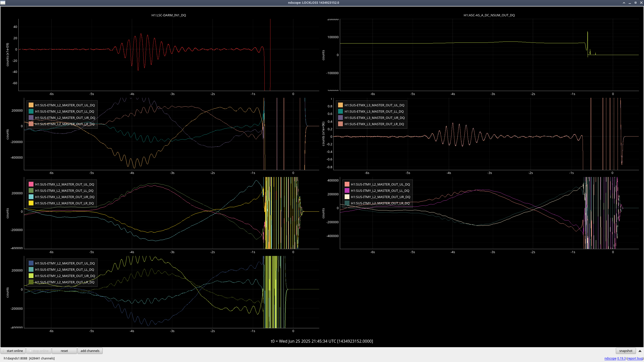644x362 pixels.
Task: Select H1:SUS-ETMY_L2_MASTER_OUT_UL_DQ legend label
Action: click(x=65, y=263)
